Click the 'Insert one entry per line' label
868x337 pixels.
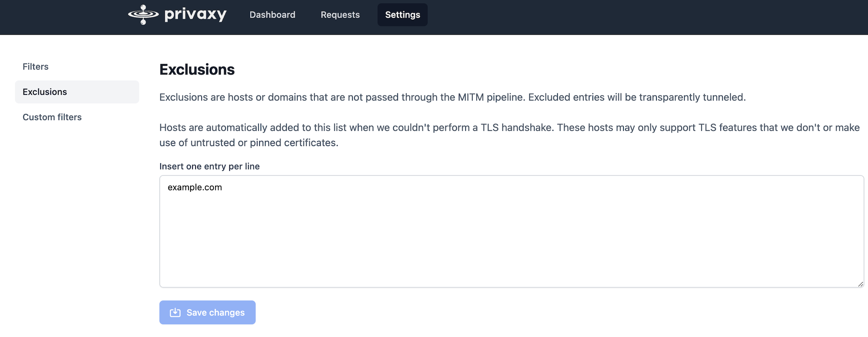210,166
